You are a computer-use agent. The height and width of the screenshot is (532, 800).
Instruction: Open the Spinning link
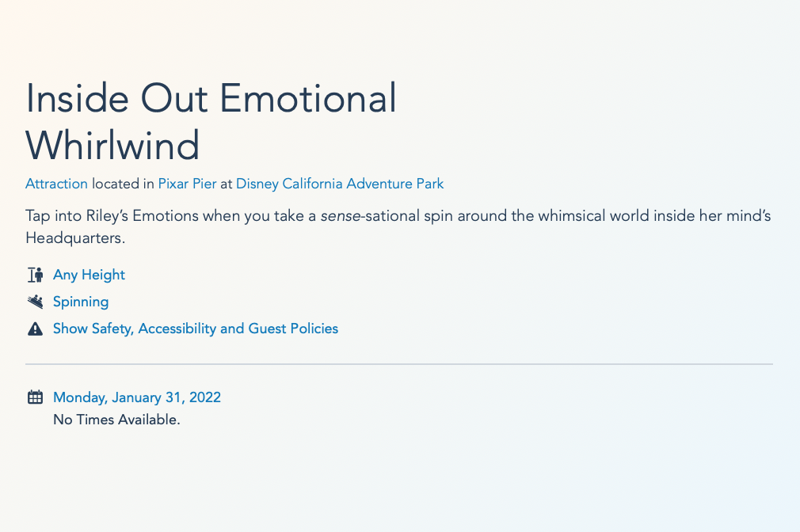[81, 302]
